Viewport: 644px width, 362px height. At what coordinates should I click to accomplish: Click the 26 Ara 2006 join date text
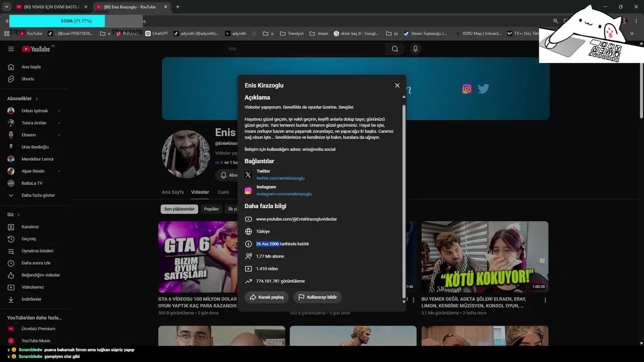267,244
